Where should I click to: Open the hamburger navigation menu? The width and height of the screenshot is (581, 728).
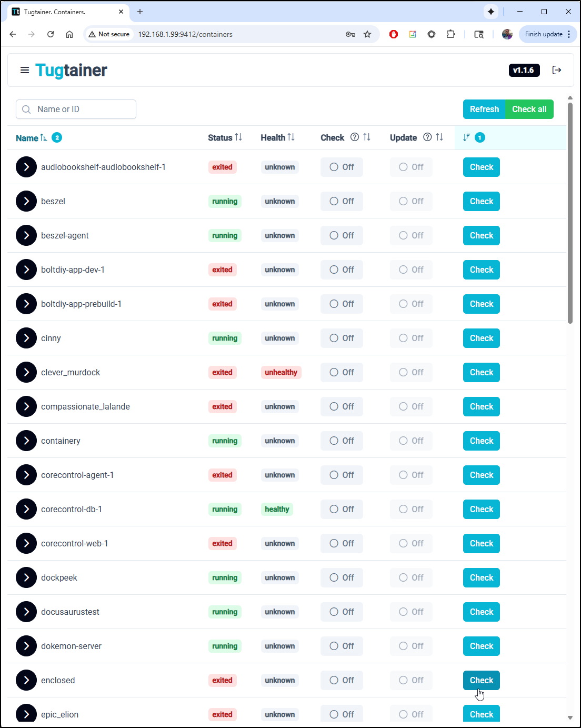24,70
